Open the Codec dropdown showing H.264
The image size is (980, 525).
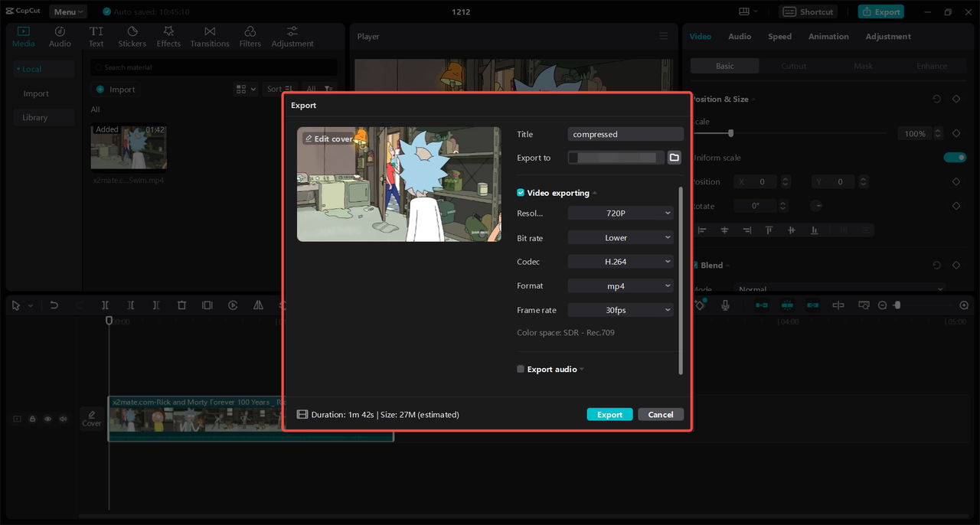click(621, 262)
